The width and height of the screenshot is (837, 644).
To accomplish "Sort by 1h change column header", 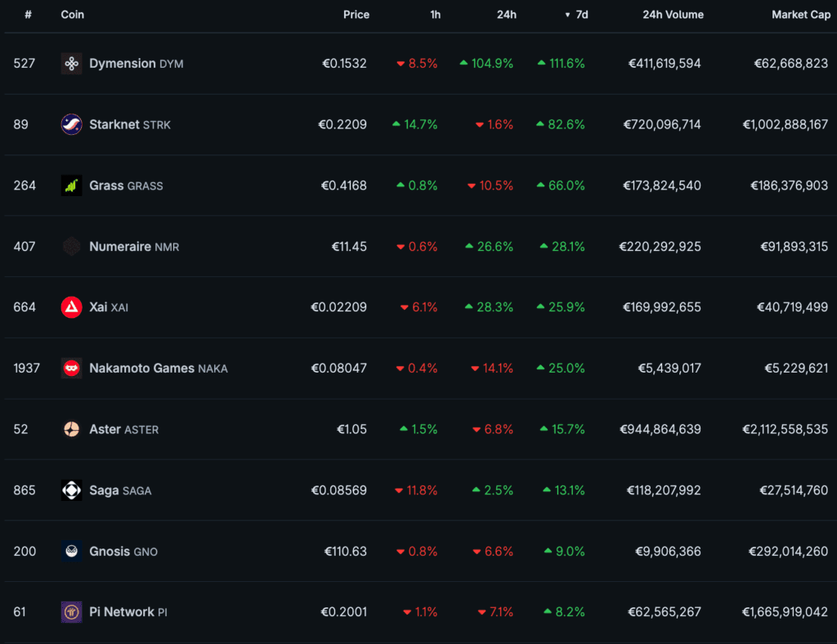I will click(435, 15).
